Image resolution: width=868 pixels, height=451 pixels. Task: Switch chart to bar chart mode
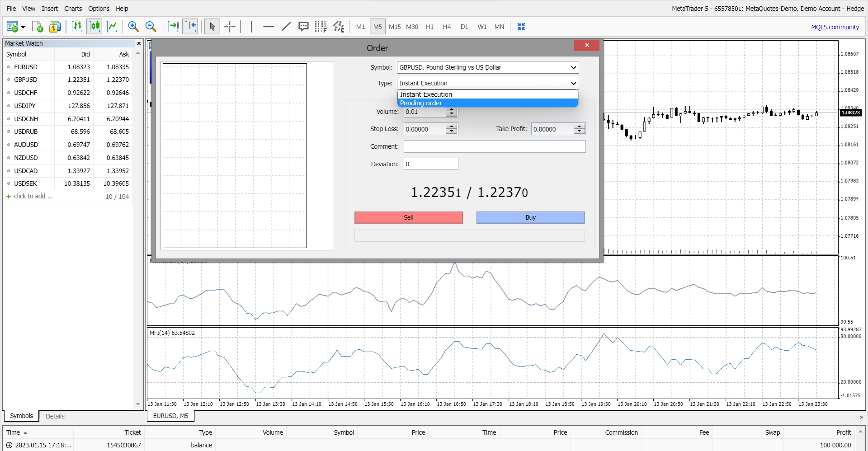(x=77, y=27)
